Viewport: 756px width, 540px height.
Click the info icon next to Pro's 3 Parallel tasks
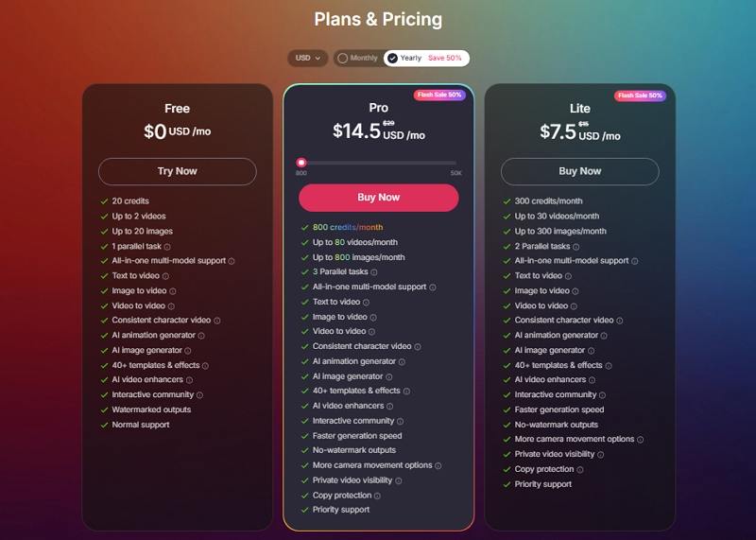tap(374, 272)
